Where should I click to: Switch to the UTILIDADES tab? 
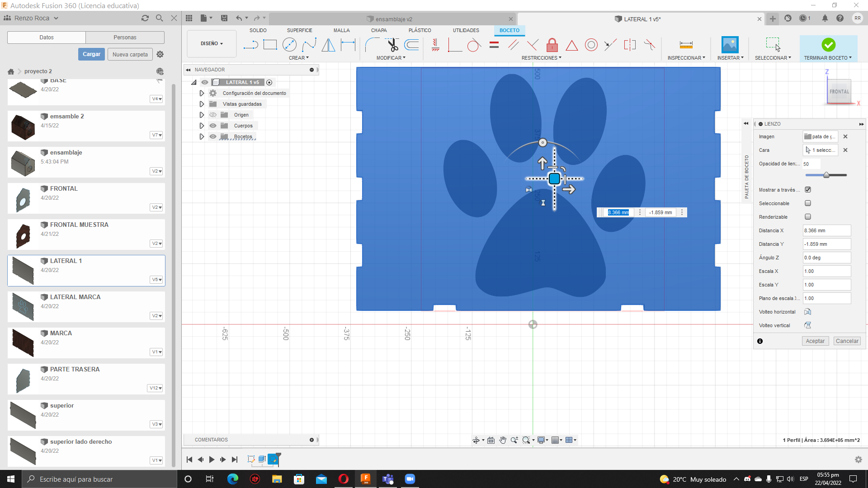pyautogui.click(x=466, y=30)
